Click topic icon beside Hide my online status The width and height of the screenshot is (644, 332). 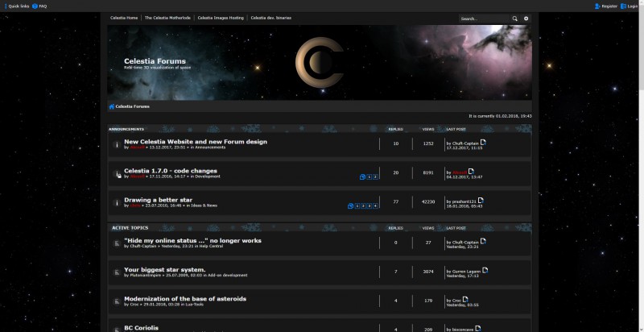(x=117, y=243)
